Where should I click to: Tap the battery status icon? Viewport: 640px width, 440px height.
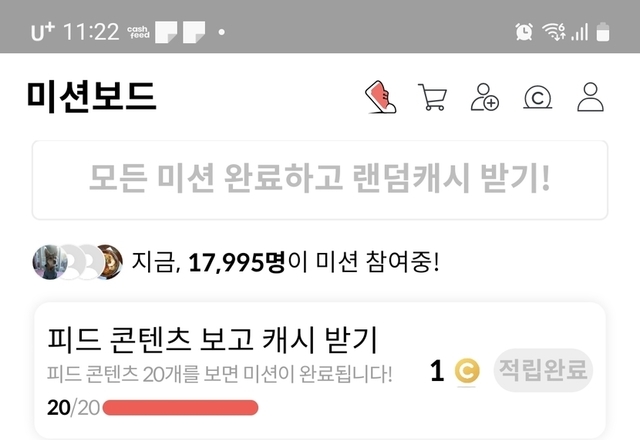tap(603, 32)
